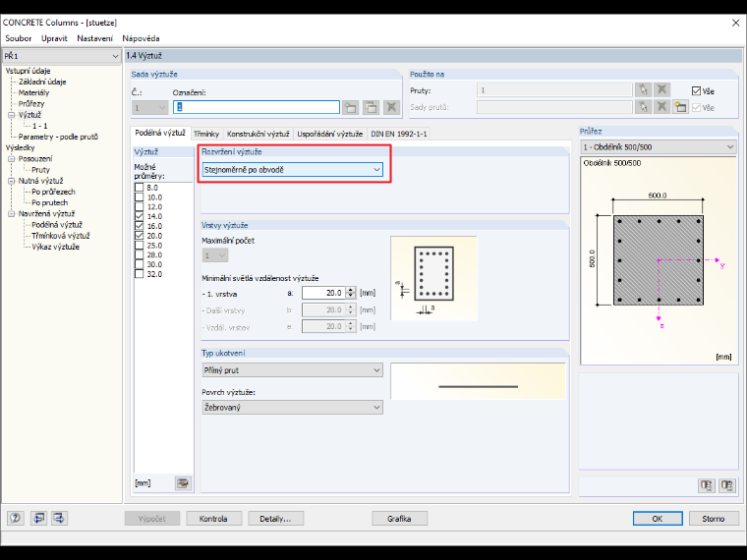The height and width of the screenshot is (560, 747).
Task: Collapse the Navržená výztuž tree node
Action: click(x=12, y=214)
